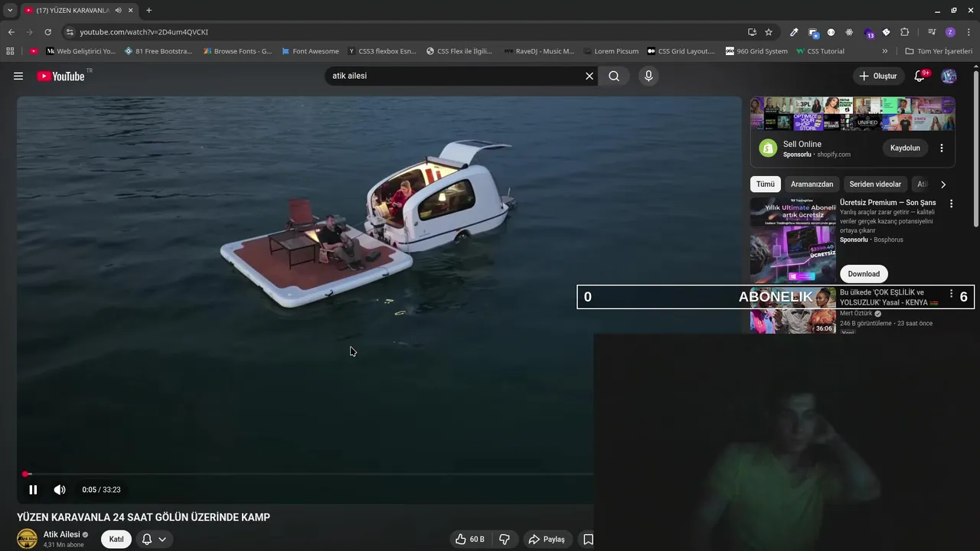Image resolution: width=980 pixels, height=551 pixels.
Task: Open the YouTube hamburger guide menu
Action: (x=18, y=76)
